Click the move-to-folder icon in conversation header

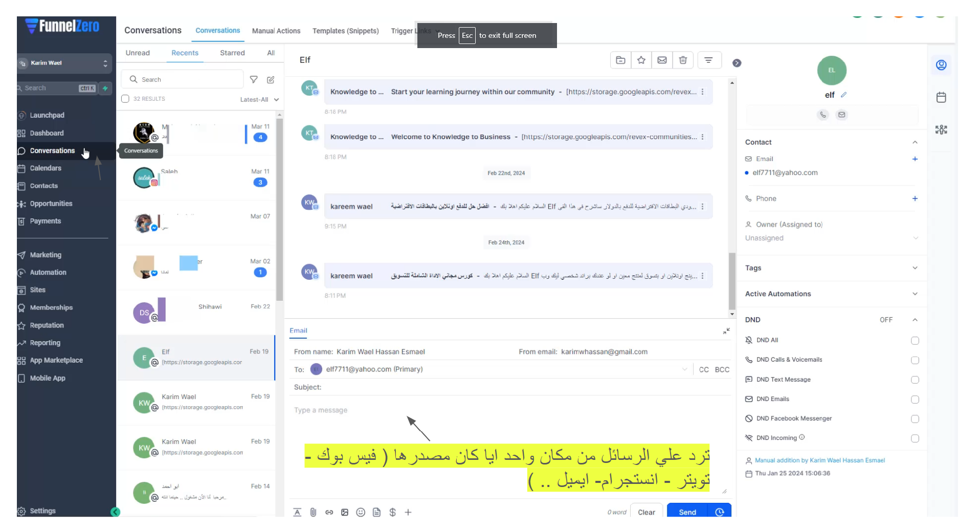[x=620, y=60]
